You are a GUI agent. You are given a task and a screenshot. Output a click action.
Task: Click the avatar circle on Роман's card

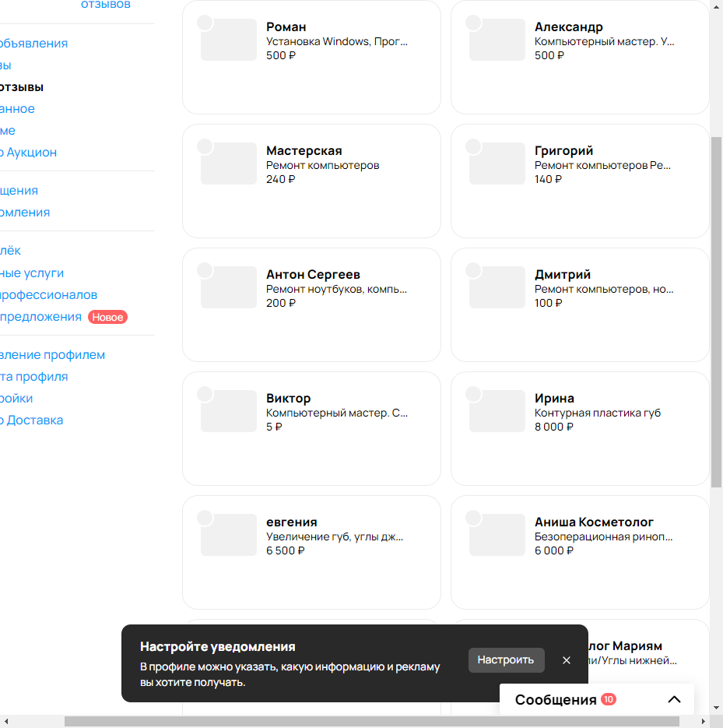(x=205, y=23)
